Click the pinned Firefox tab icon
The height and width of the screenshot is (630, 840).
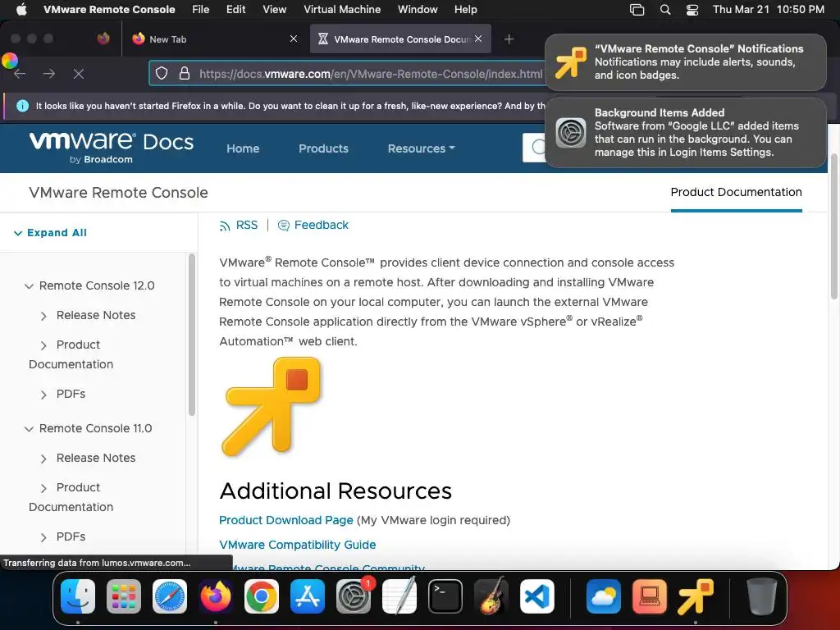[103, 39]
